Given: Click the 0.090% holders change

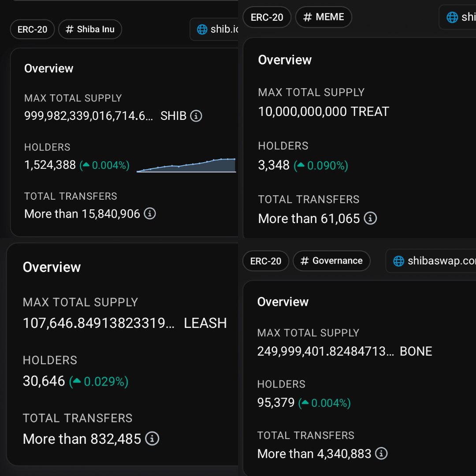Looking at the screenshot, I should point(321,165).
